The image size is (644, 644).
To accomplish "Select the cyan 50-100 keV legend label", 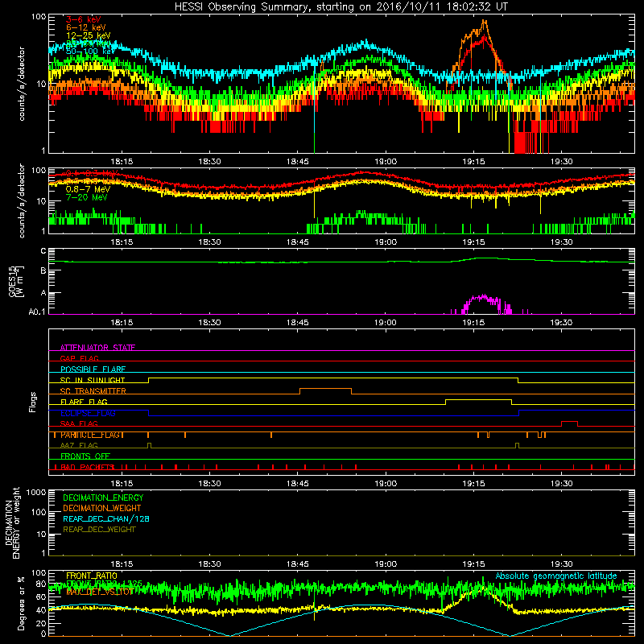I will (x=90, y=52).
